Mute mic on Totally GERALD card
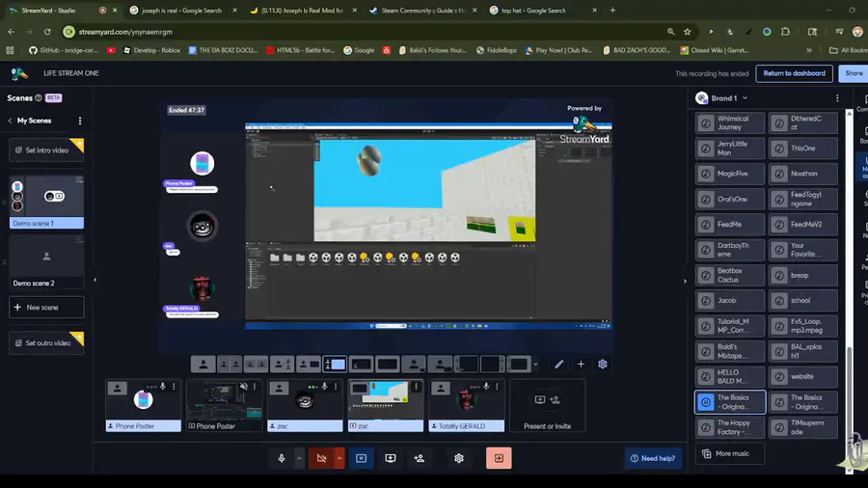Viewport: 868px width, 488px height. point(487,386)
